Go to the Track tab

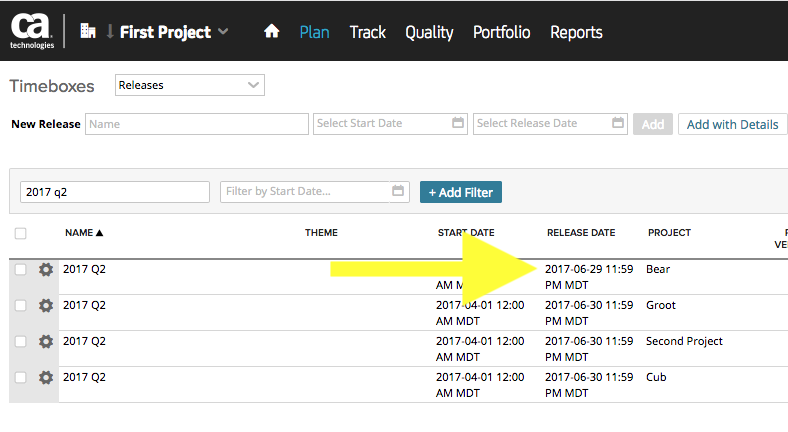pyautogui.click(x=367, y=32)
